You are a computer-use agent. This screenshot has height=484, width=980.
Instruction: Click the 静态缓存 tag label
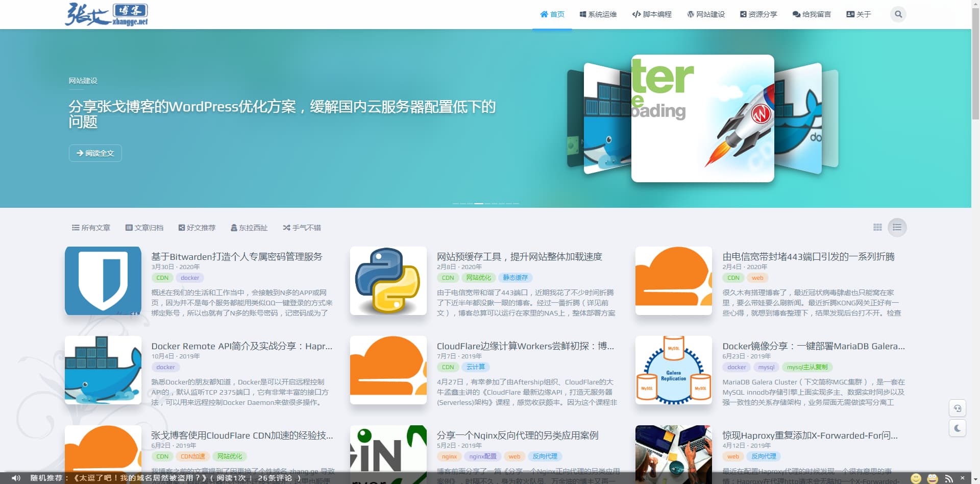[x=515, y=278]
